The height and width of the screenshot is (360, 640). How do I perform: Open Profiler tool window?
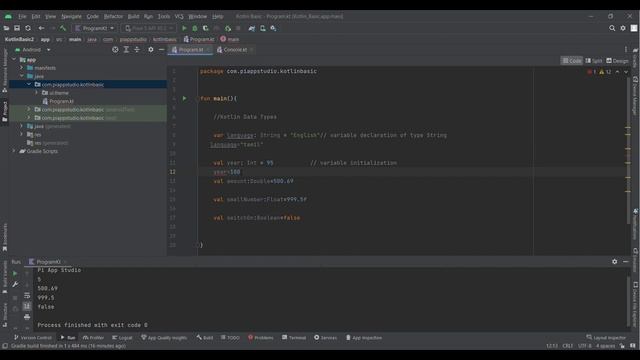93,338
